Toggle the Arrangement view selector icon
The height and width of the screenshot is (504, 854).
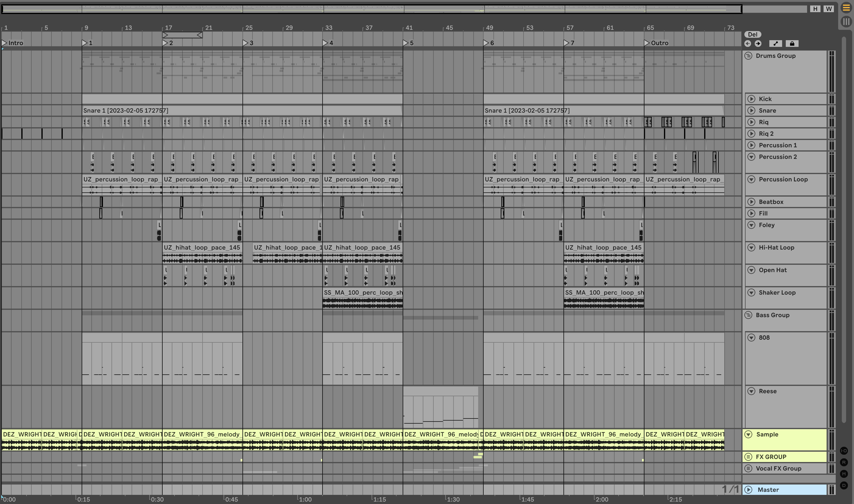tap(846, 8)
